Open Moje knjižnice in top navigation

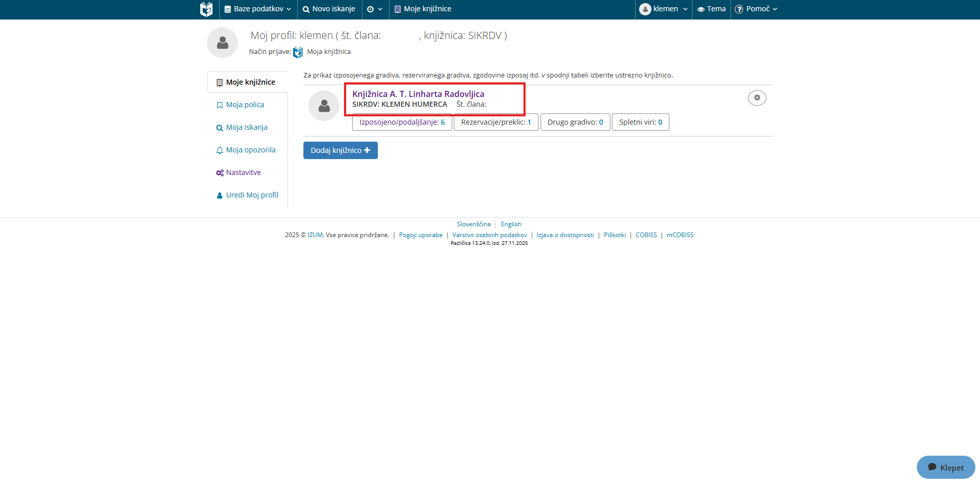click(x=423, y=9)
